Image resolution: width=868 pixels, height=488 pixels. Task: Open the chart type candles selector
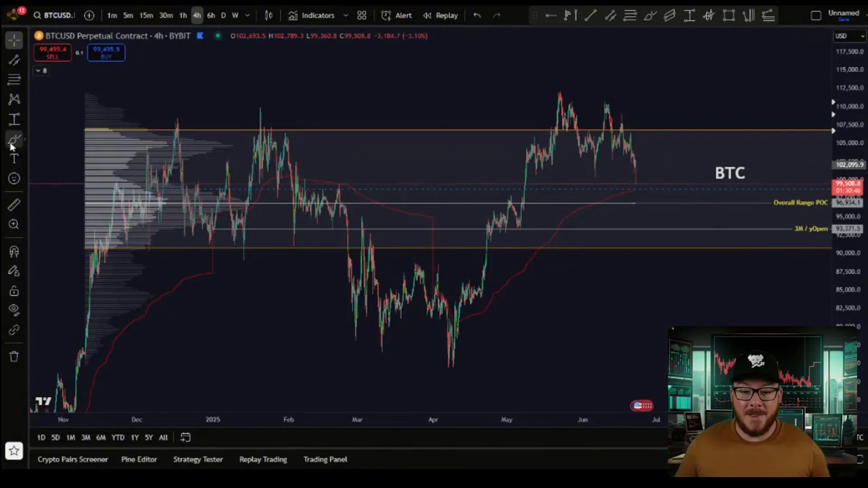[269, 15]
